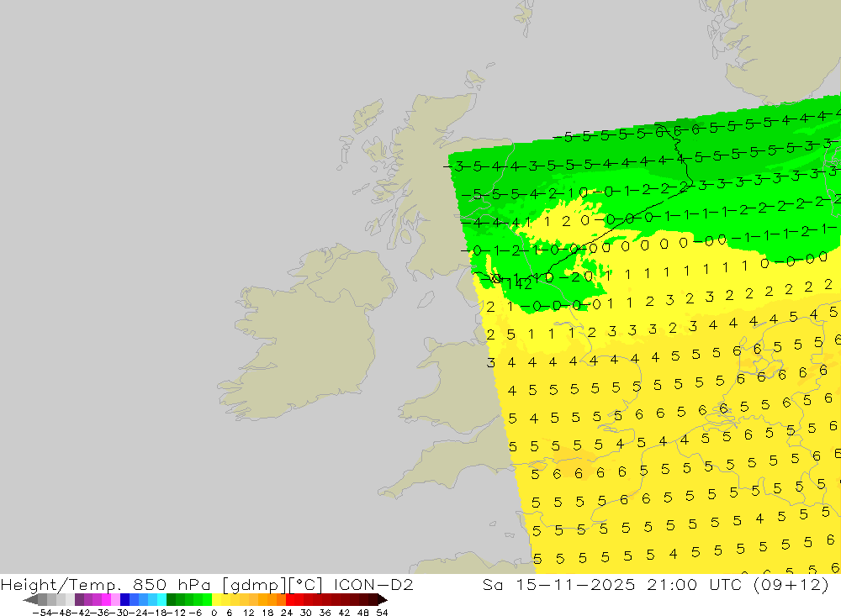
Task: Click the 'ICON-D2' model name
Action: pyautogui.click(x=373, y=584)
